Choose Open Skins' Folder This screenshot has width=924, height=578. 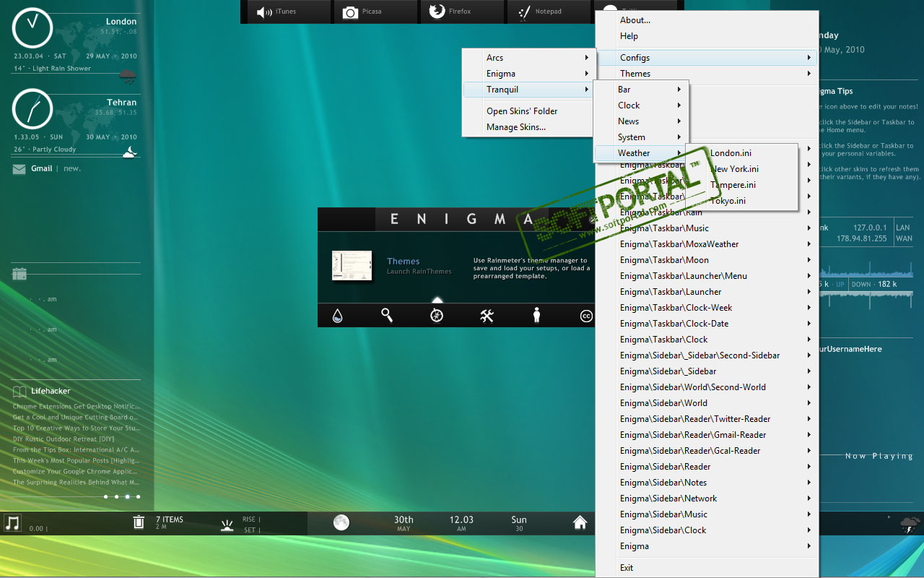point(522,111)
